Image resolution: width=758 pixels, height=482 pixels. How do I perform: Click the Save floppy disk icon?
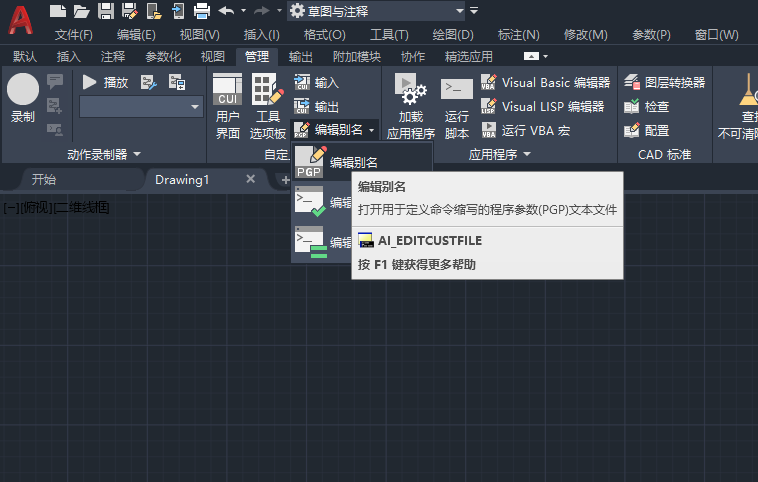coord(106,11)
